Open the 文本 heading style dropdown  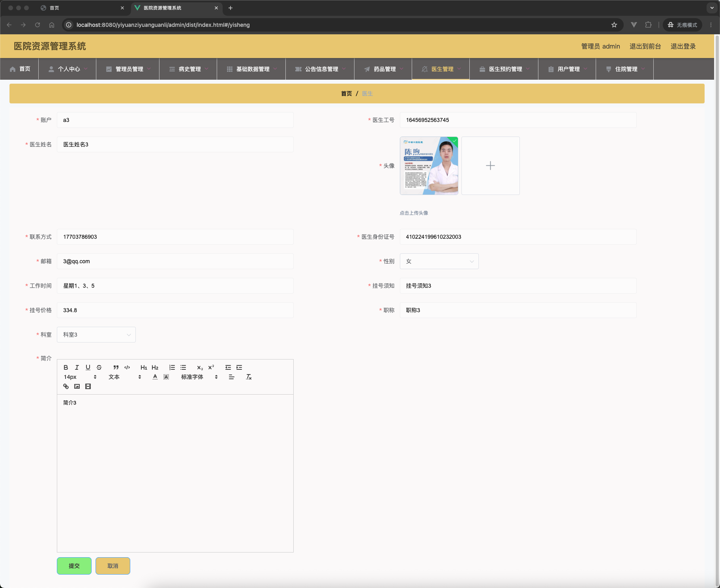(125, 377)
